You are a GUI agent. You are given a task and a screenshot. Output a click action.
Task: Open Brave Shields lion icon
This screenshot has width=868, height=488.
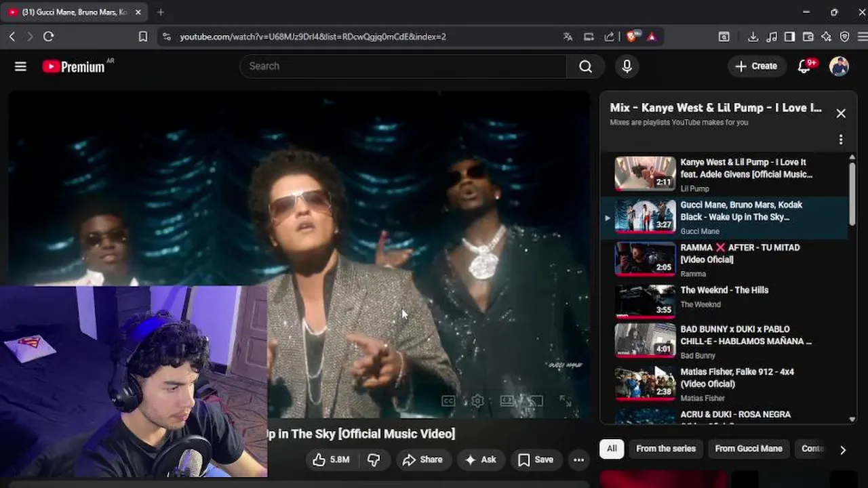[632, 37]
